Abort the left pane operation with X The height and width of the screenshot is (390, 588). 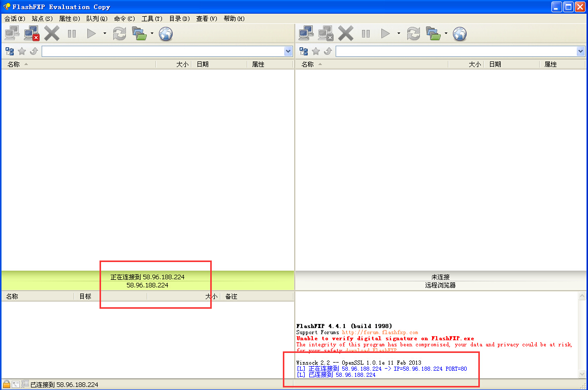(52, 34)
